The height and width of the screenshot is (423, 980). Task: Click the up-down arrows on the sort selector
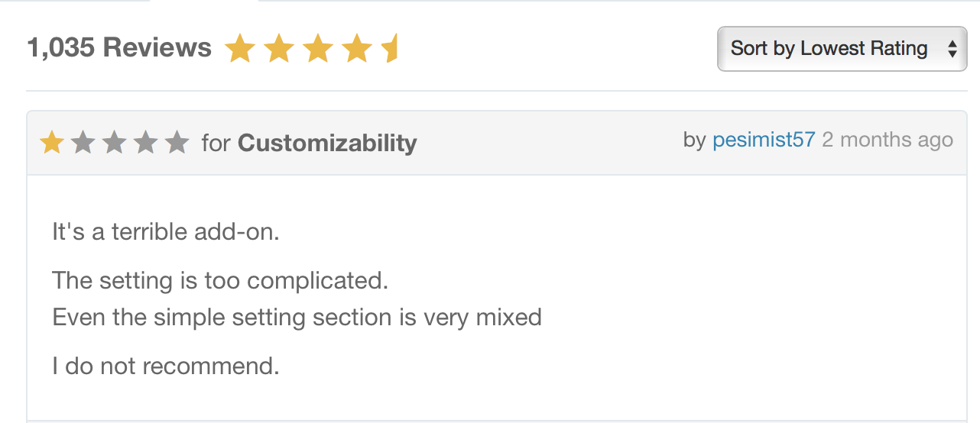tap(952, 49)
